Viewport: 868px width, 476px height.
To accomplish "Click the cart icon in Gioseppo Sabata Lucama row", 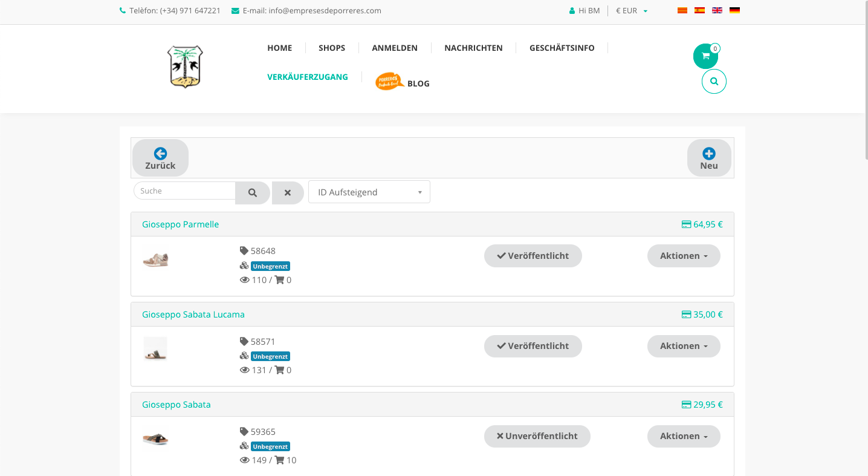I will pos(279,370).
